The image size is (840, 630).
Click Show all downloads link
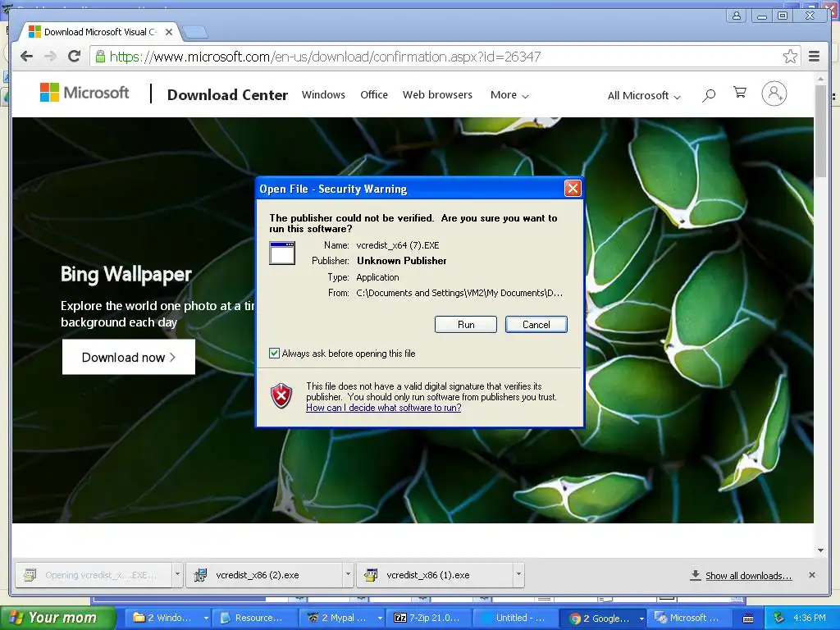click(x=748, y=576)
